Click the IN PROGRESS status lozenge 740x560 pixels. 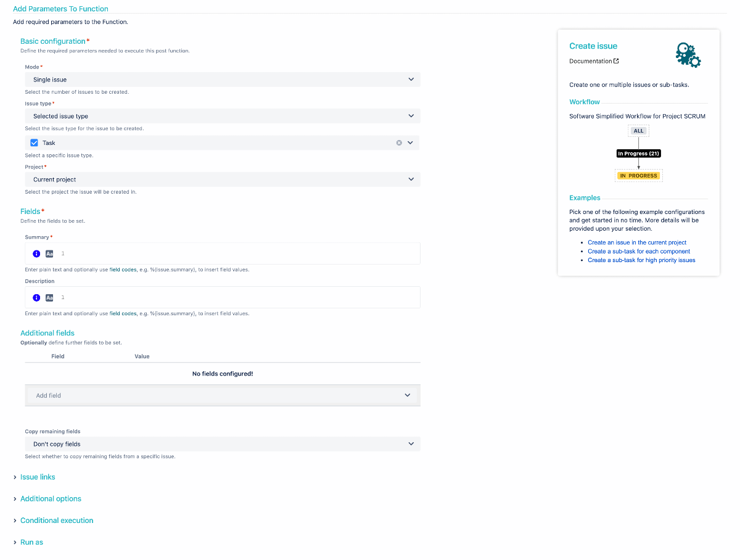point(639,176)
